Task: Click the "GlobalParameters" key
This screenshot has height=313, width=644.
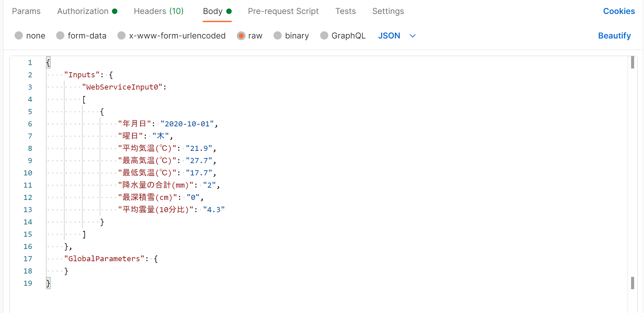Action: 104,259
